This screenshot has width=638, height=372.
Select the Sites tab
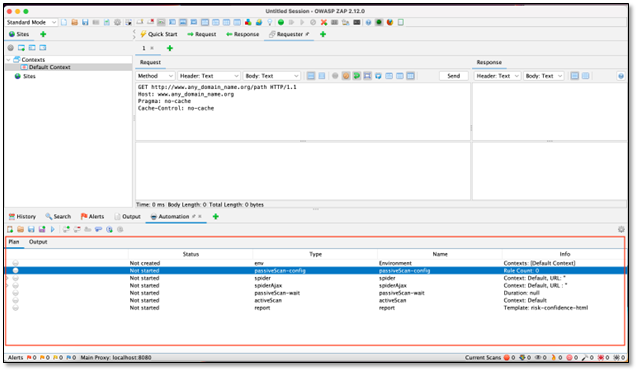pyautogui.click(x=19, y=34)
